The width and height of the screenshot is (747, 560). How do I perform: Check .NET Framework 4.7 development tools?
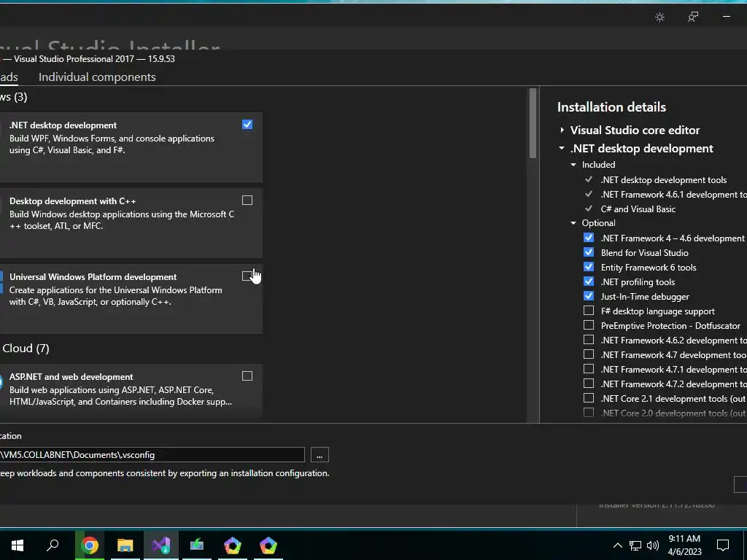point(589,355)
